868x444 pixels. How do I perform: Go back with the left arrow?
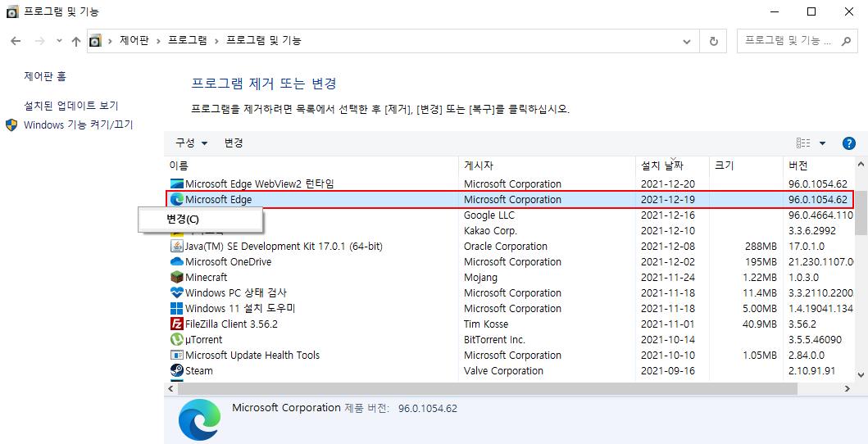(x=16, y=41)
